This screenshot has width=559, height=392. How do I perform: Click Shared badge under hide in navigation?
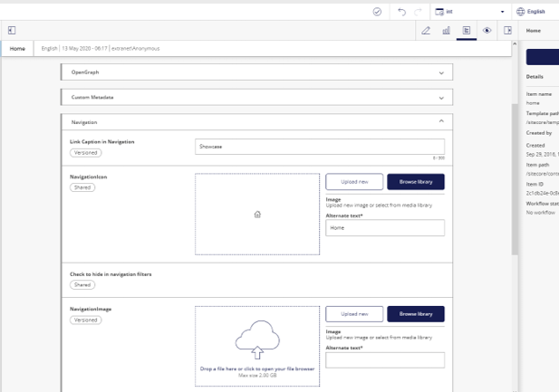[82, 285]
